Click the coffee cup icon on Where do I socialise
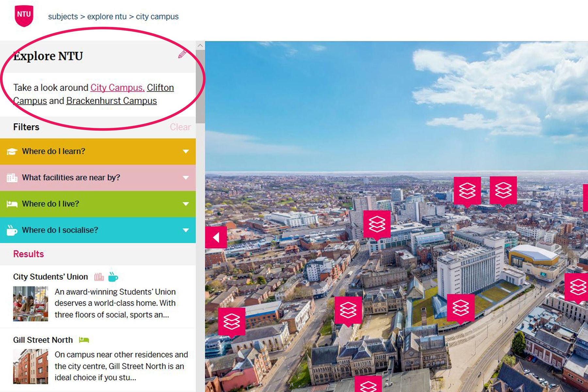Image resolution: width=588 pixels, height=392 pixels. click(x=12, y=230)
